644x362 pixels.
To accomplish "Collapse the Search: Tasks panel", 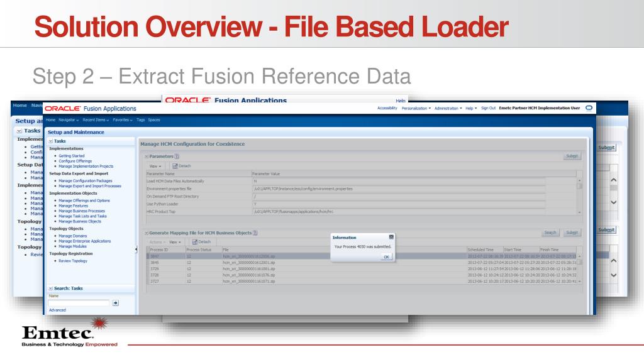I will pyautogui.click(x=51, y=288).
